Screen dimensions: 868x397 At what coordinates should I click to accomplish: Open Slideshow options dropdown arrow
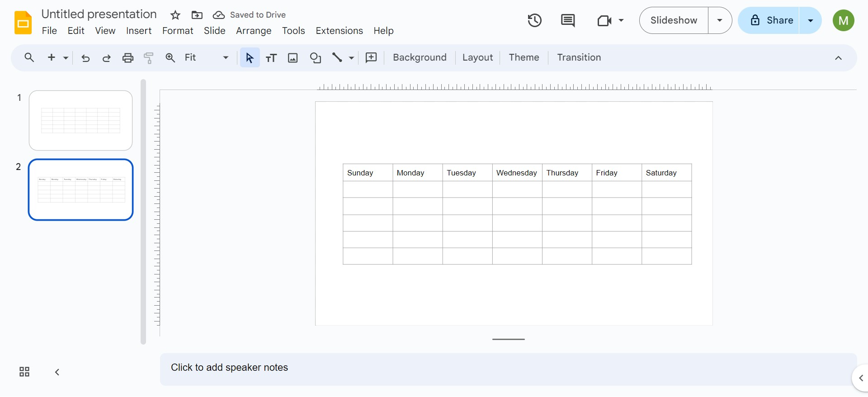[x=720, y=20]
